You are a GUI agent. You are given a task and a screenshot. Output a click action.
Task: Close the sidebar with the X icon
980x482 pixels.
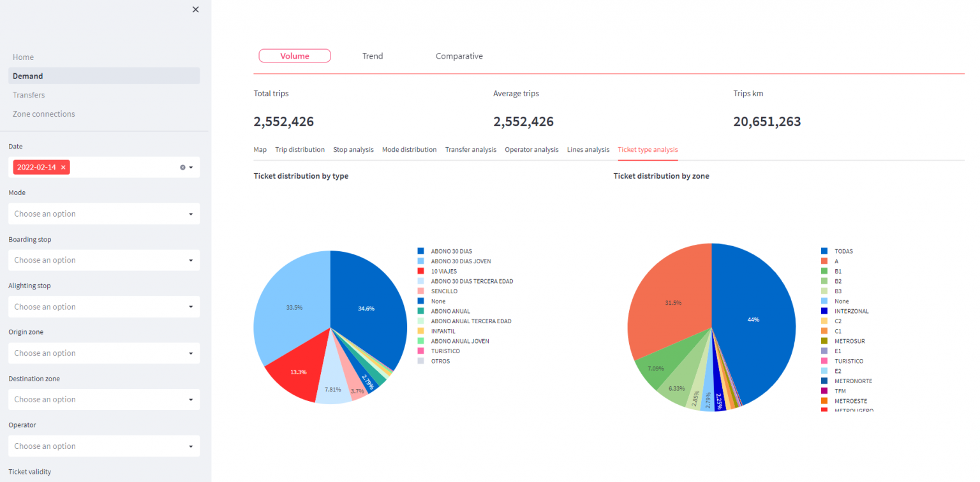tap(195, 10)
